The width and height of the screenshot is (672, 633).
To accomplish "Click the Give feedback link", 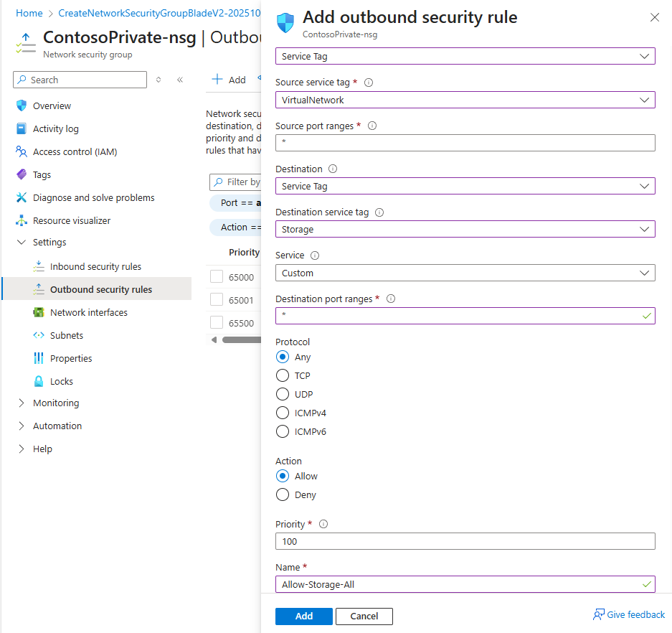I will point(629,614).
